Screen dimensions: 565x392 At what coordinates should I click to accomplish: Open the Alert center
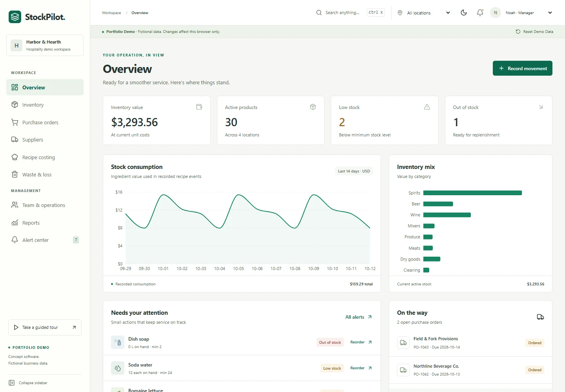point(45,240)
